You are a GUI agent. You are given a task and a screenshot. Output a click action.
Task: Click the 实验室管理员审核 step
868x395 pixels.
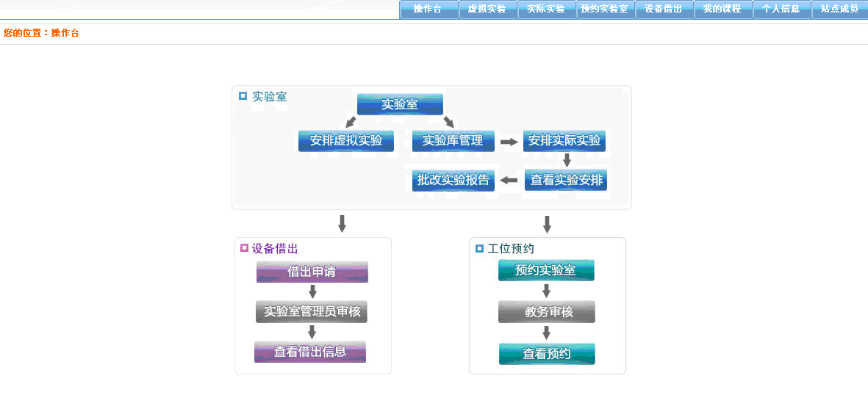click(x=312, y=311)
